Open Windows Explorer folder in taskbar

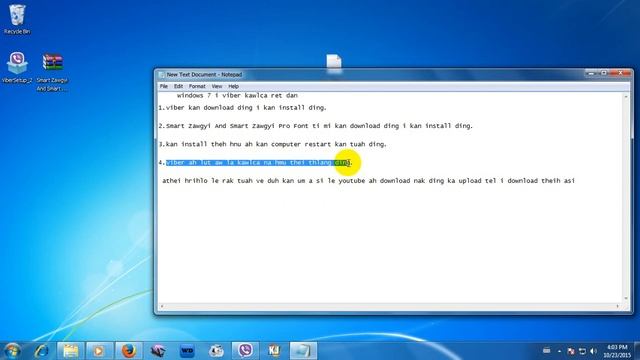(71, 351)
